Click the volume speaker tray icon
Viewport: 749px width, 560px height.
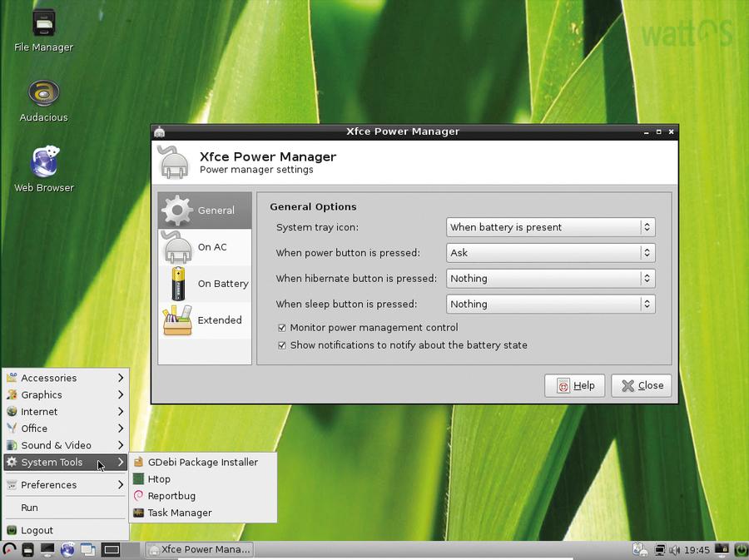click(674, 551)
